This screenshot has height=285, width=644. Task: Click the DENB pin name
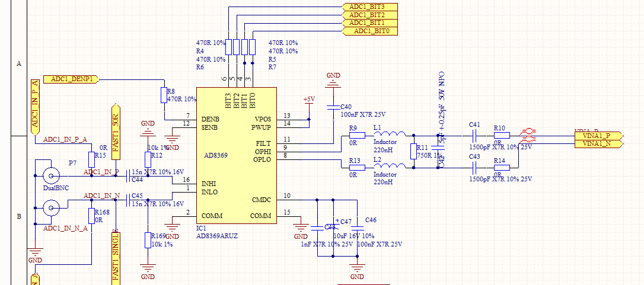click(211, 119)
